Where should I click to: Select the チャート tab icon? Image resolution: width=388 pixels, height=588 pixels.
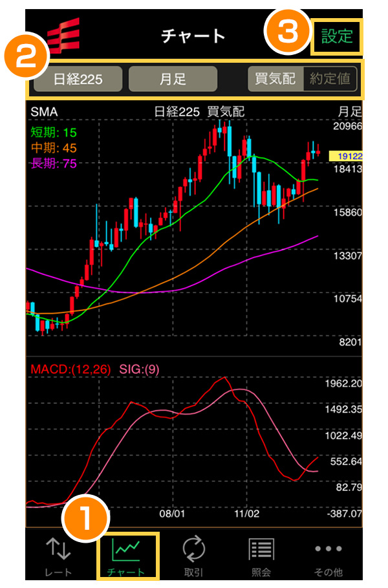pyautogui.click(x=126, y=549)
